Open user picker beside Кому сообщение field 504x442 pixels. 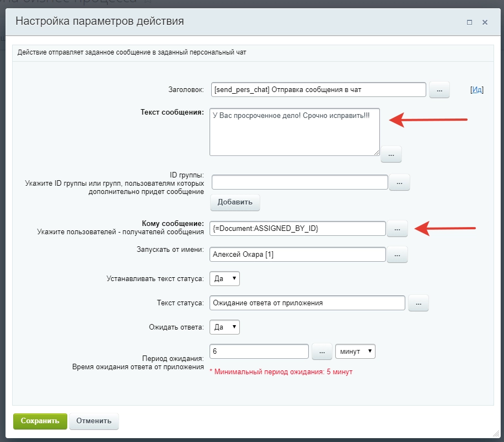pos(397,228)
